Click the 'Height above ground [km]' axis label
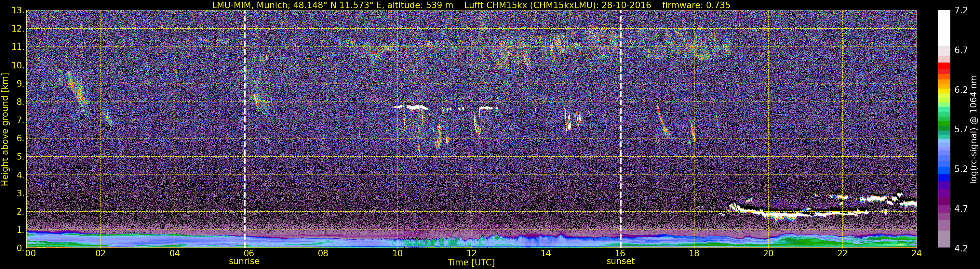Viewport: 980px width, 269px height. [x=5, y=129]
